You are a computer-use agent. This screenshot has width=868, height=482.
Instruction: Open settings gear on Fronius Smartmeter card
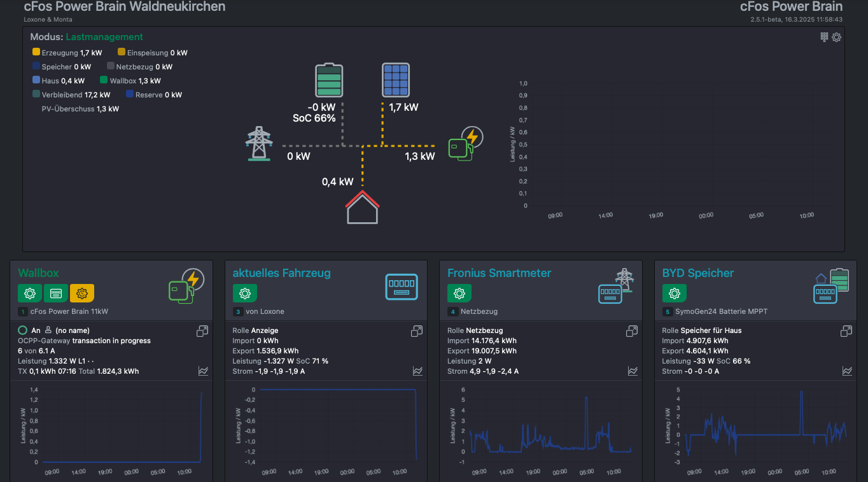tap(459, 293)
